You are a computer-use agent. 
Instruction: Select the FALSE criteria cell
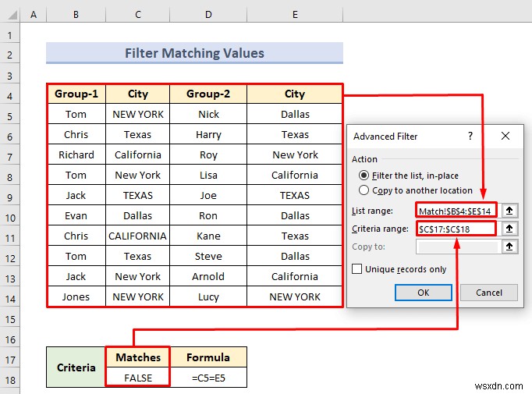pos(138,378)
